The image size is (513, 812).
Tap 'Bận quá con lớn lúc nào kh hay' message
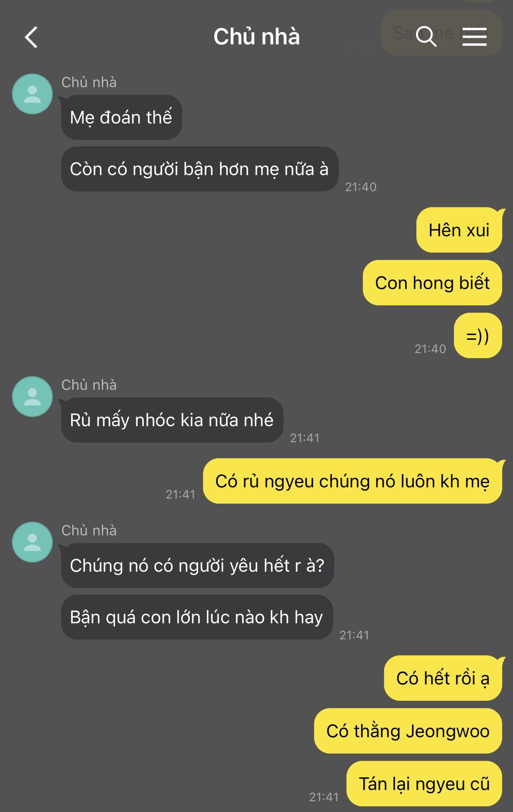coord(197,617)
